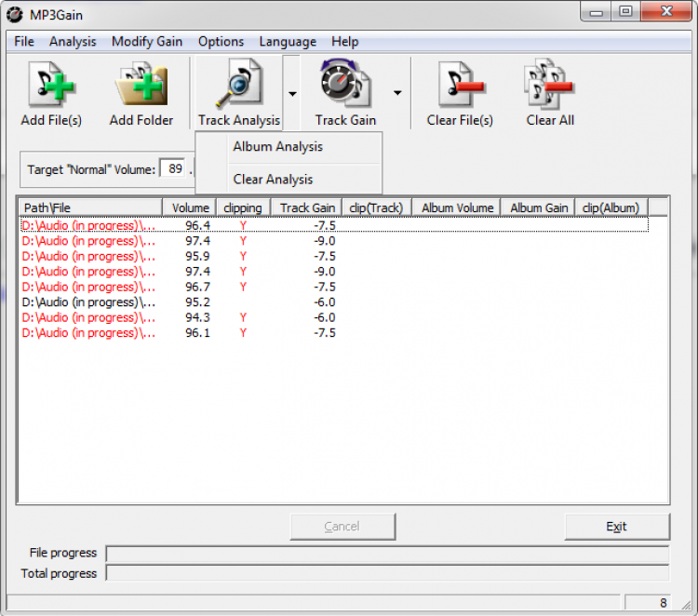Select the non-clipping file row with volume 95.2
The width and height of the screenshot is (698, 616).
coord(334,302)
